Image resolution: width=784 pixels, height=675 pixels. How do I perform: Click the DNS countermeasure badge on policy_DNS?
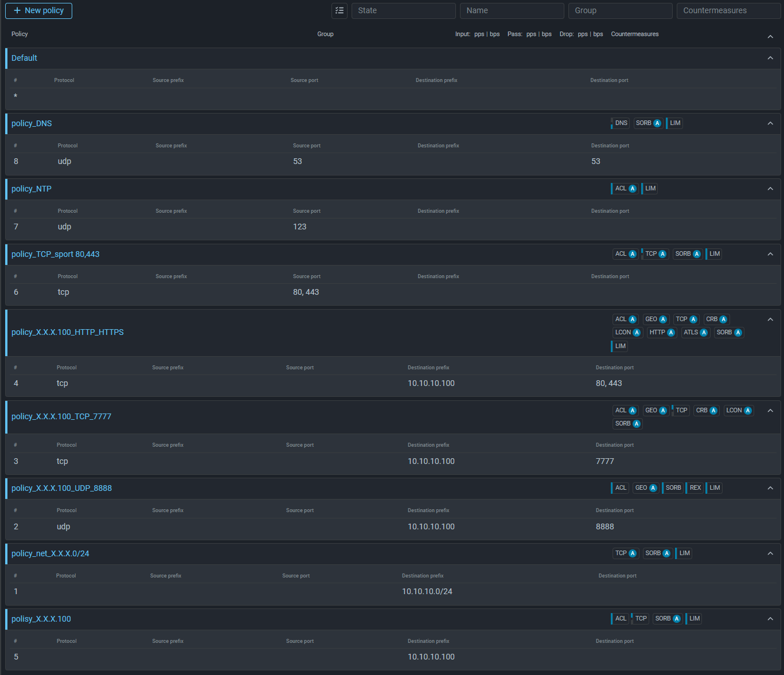pyautogui.click(x=621, y=123)
